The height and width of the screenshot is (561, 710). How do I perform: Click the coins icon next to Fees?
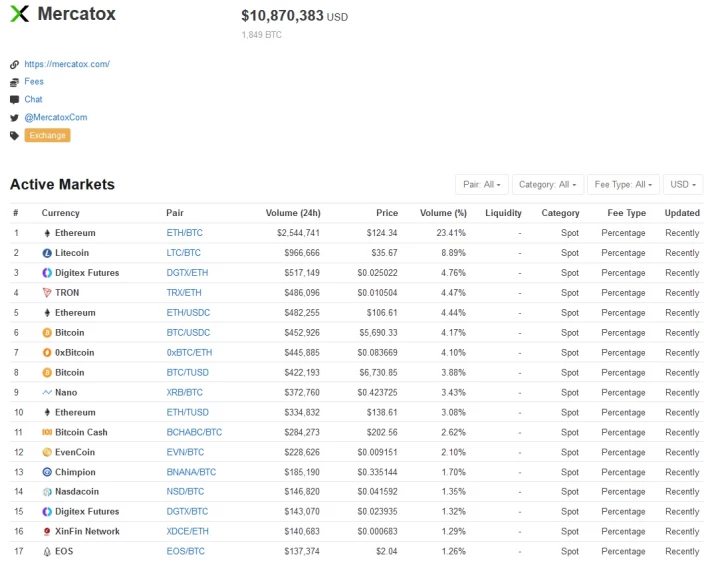coord(14,82)
